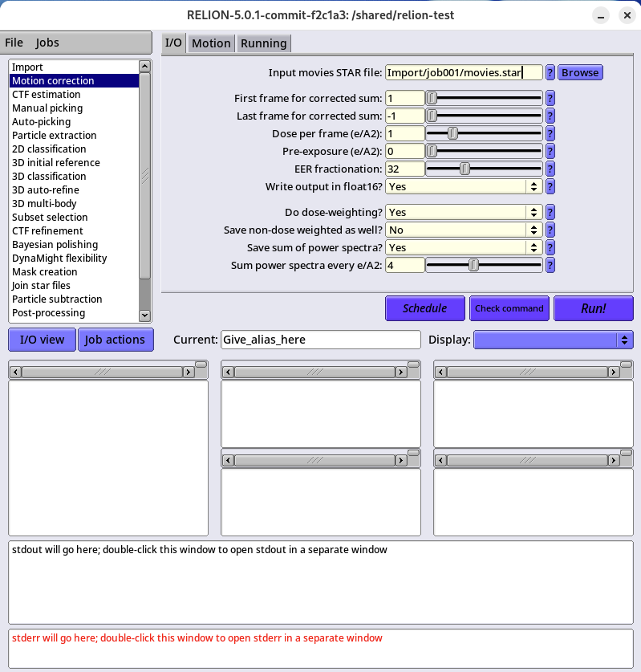Click the EER fractionation slider
The width and height of the screenshot is (641, 672).
484,169
